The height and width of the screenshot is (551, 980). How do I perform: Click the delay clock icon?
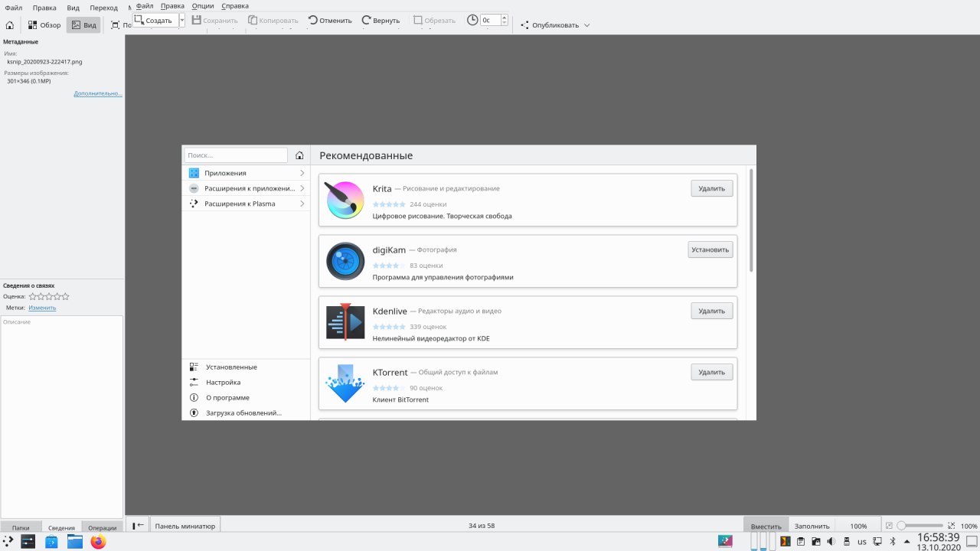pyautogui.click(x=472, y=20)
